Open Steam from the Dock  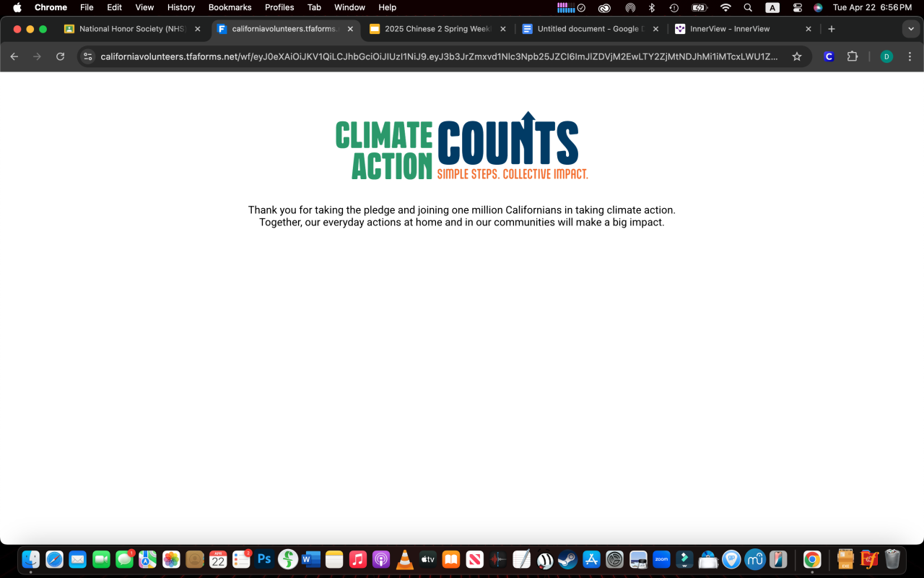pos(568,559)
